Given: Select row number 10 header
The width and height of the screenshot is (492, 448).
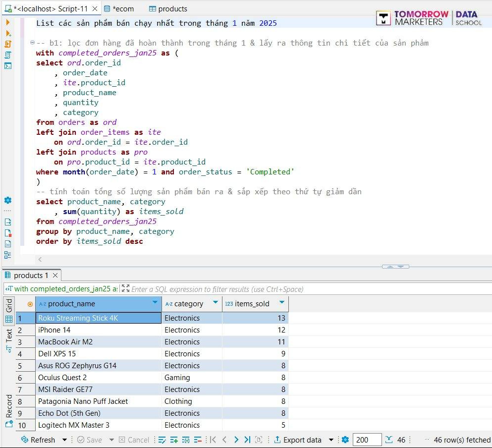Looking at the screenshot, I should 25,425.
